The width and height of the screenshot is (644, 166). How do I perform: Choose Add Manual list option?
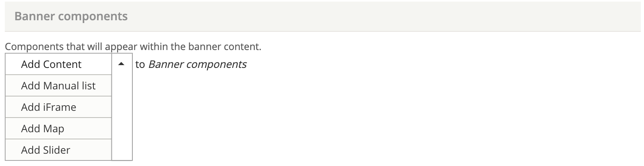click(x=58, y=86)
